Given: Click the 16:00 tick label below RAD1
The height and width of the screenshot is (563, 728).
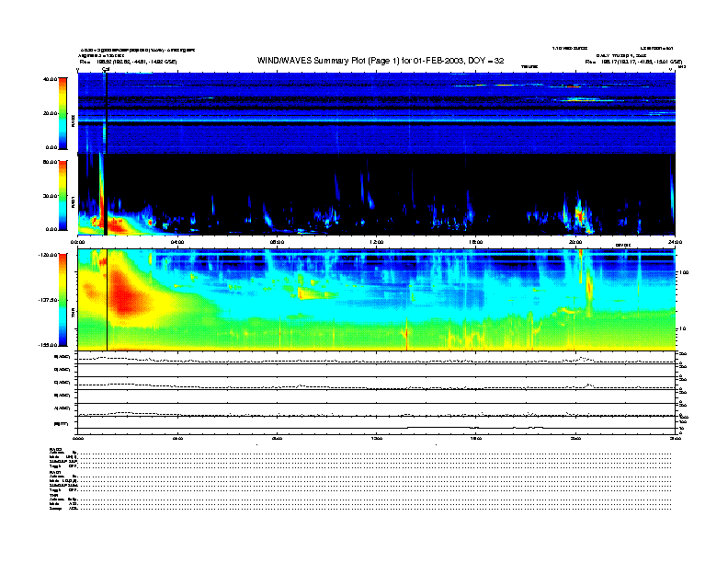Looking at the screenshot, I should pos(476,242).
